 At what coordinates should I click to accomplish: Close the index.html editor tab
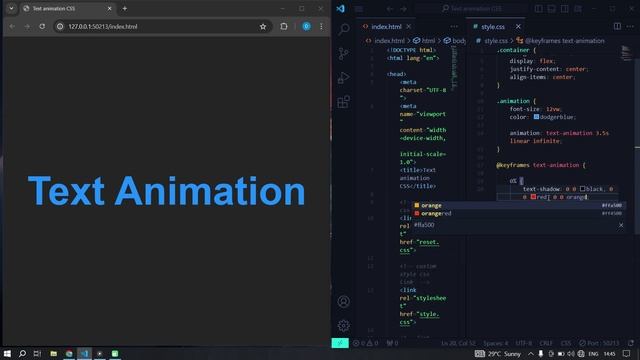point(409,27)
